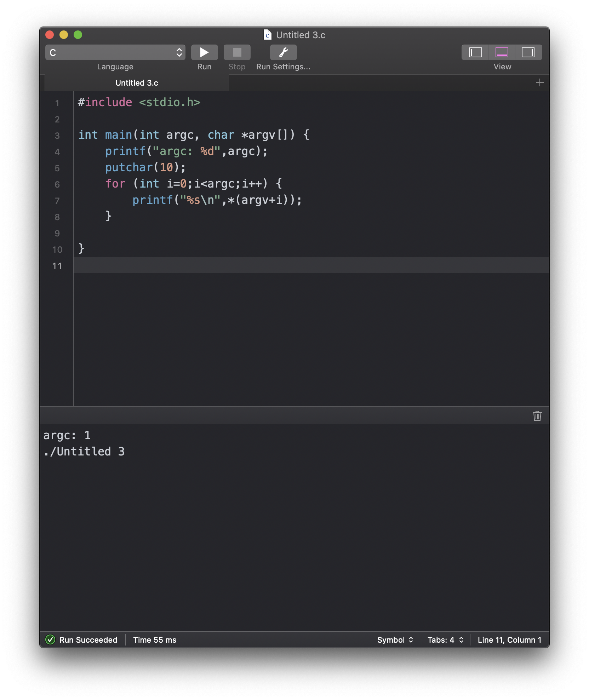Click the printf("%s\n",*(argv+i)) line
The height and width of the screenshot is (700, 589).
(217, 200)
